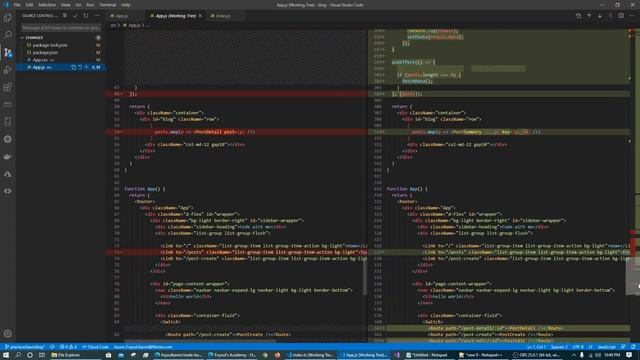Open the Help menu
Viewport: 640px width, 360px height.
125,5
